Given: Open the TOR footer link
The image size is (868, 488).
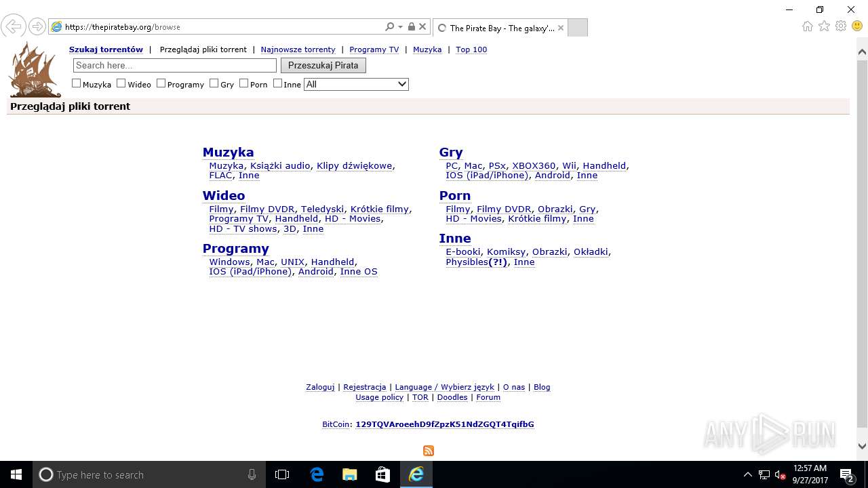Looking at the screenshot, I should point(420,397).
